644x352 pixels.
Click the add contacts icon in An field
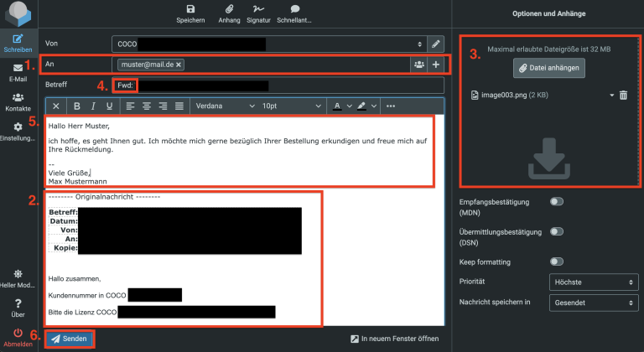coord(418,65)
